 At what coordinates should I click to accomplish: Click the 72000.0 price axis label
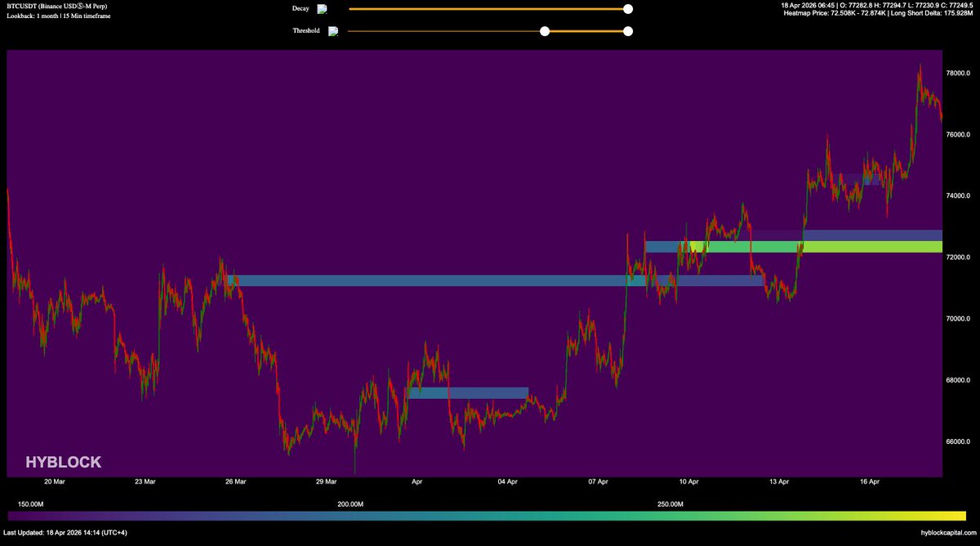[958, 257]
